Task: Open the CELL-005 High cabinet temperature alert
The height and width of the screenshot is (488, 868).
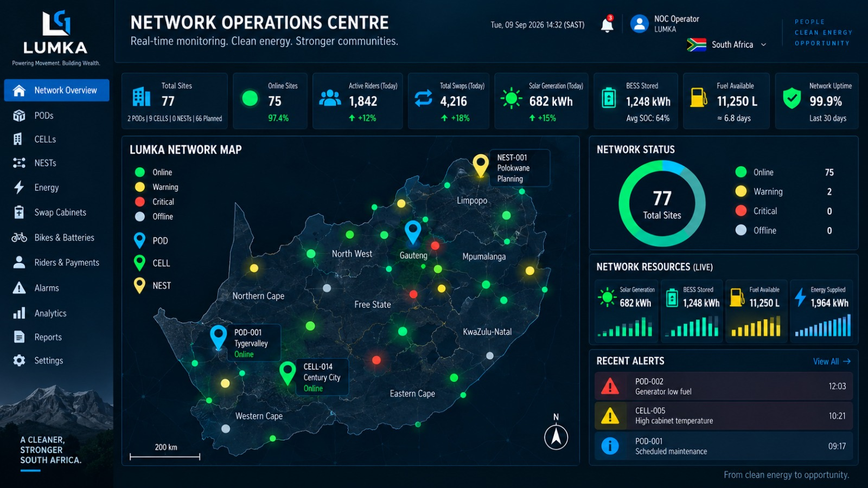Action: [724, 416]
